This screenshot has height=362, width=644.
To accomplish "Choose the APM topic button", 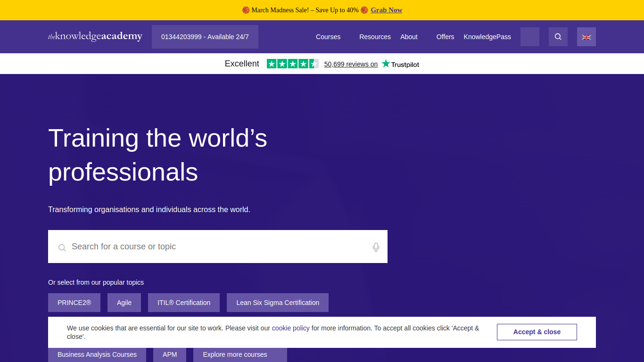I will click(x=170, y=354).
